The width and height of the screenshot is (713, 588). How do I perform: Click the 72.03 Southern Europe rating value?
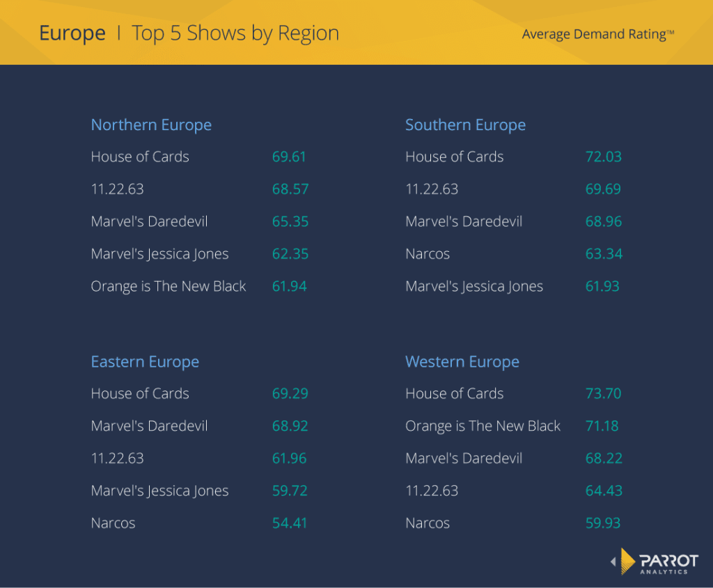pos(603,157)
